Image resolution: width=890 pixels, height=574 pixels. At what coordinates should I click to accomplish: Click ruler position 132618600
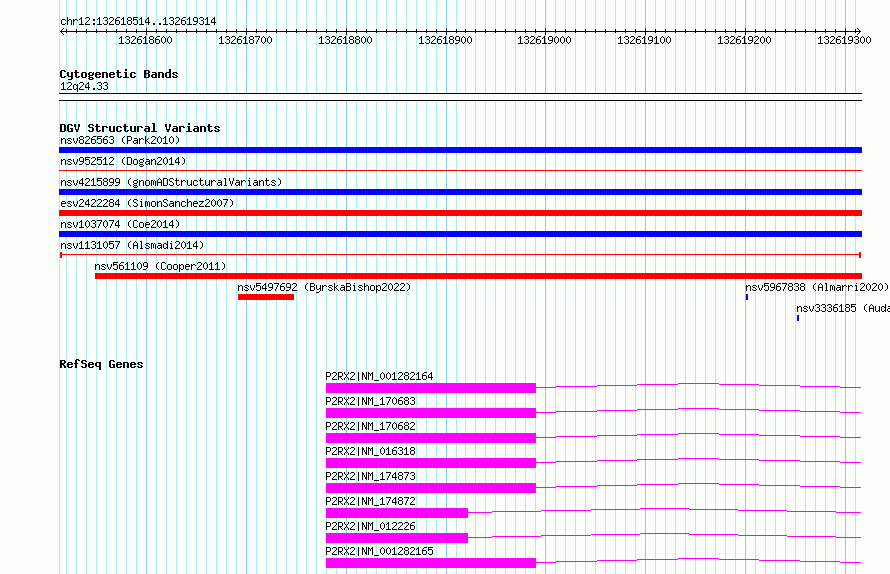[x=145, y=40]
